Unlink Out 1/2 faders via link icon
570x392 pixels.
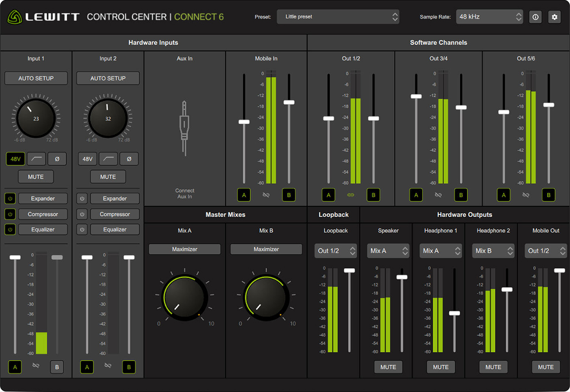[x=351, y=195]
